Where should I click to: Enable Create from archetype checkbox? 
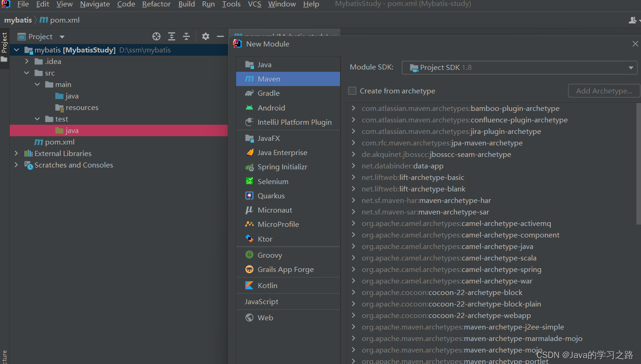[352, 91]
